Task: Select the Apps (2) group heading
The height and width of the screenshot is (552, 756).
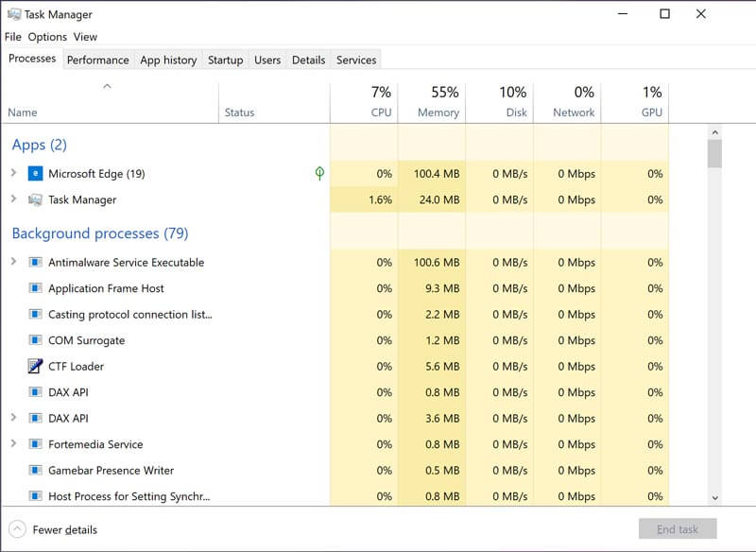Action: (40, 145)
